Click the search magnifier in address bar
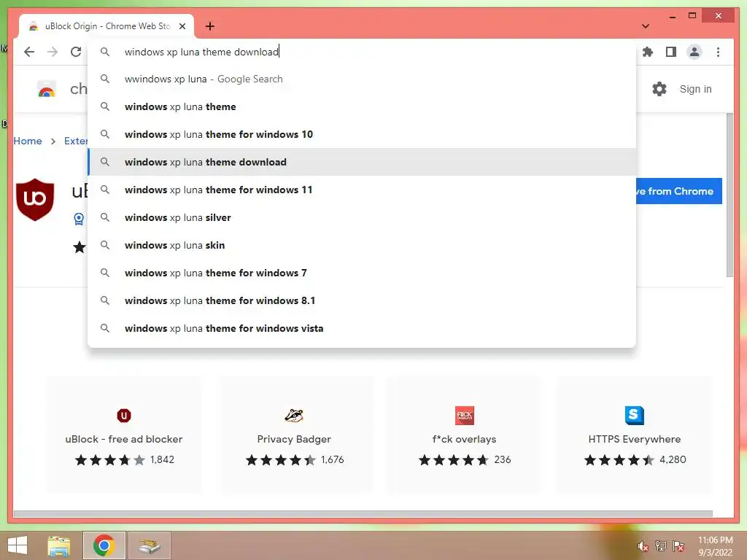Image resolution: width=747 pixels, height=560 pixels. pos(105,52)
